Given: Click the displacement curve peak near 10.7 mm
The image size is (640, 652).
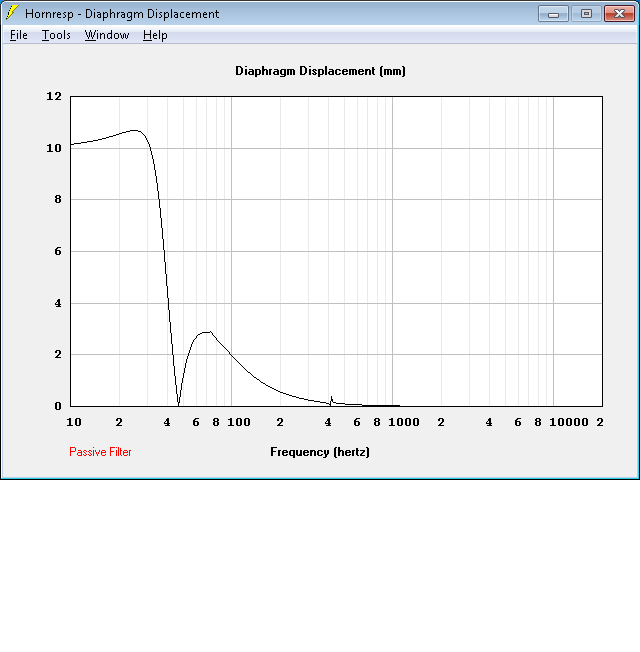Looking at the screenshot, I should [136, 131].
